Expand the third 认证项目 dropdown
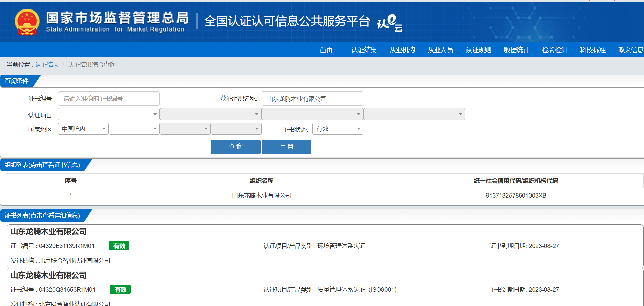644x306 pixels. (312, 114)
